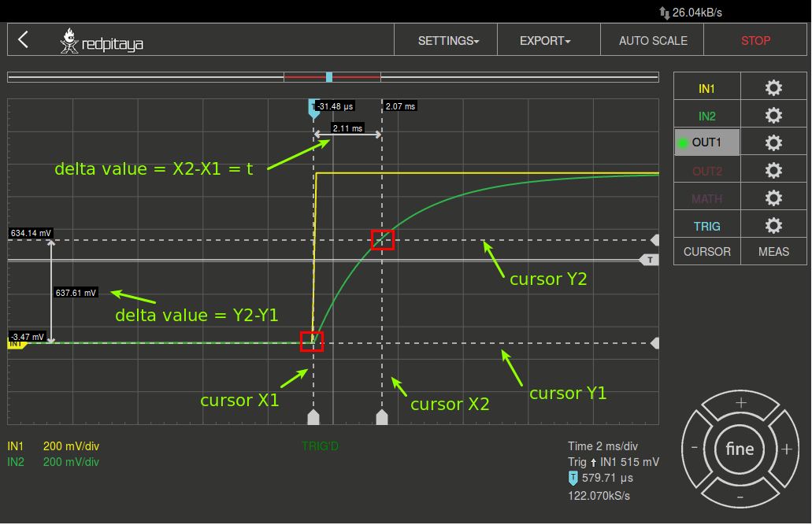Select the IN2 channel

coord(707,116)
